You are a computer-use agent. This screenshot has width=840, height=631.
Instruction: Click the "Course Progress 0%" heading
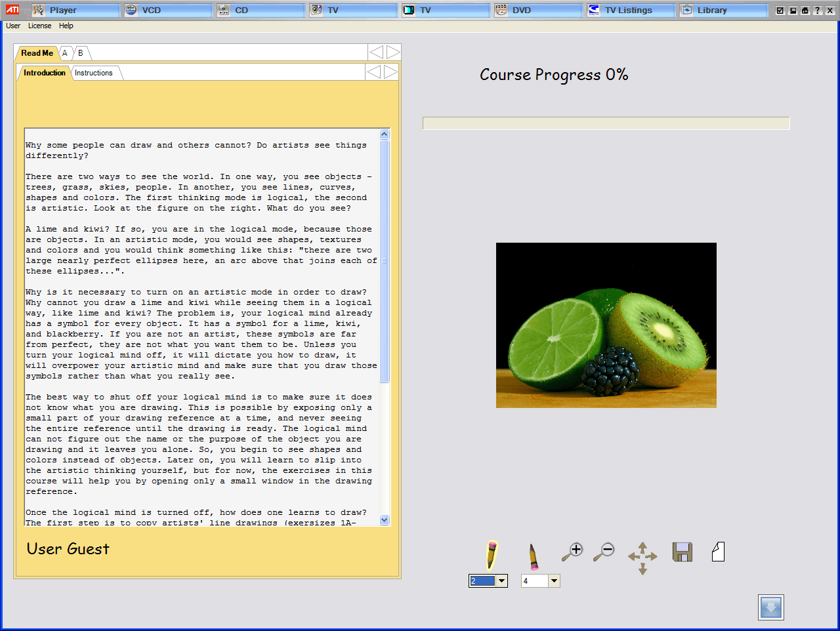(x=554, y=75)
